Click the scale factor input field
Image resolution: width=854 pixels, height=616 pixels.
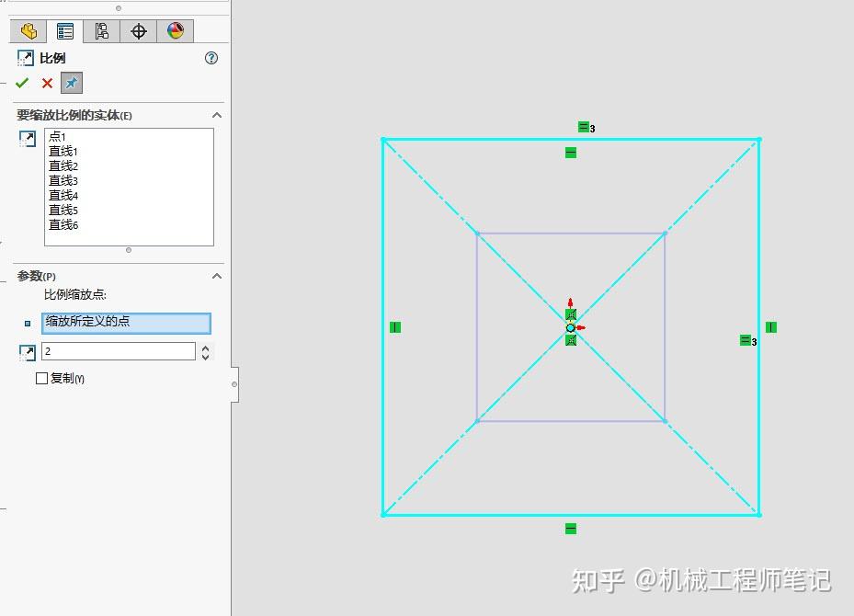click(119, 351)
